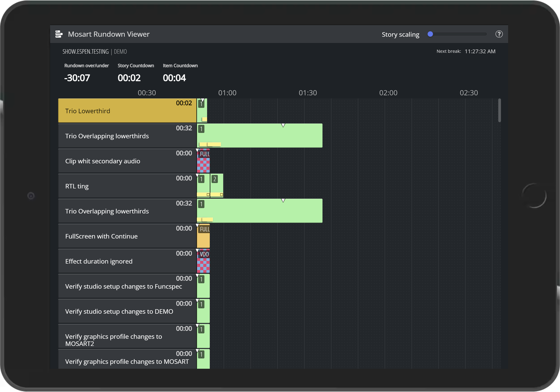Open the help question mark icon
560x392 pixels.
pos(499,34)
